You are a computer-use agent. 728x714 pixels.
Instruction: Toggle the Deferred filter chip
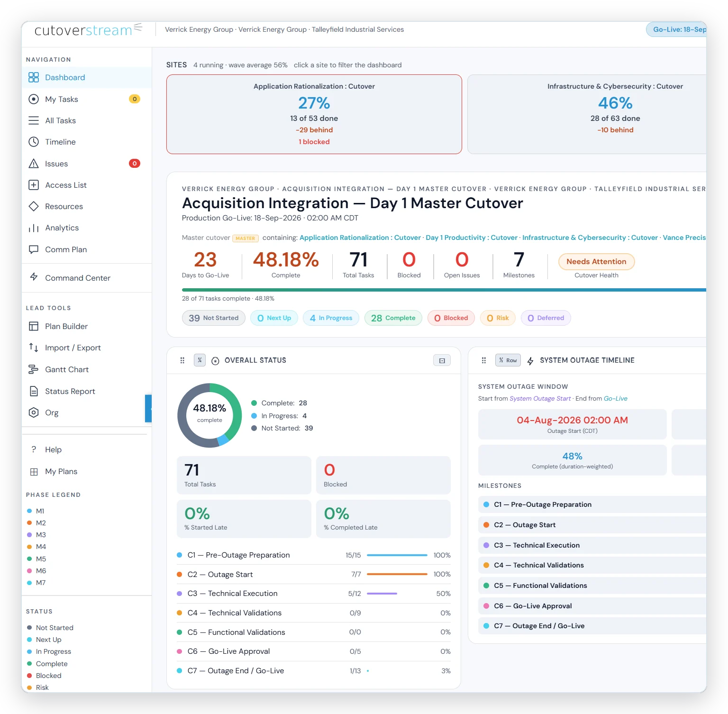pyautogui.click(x=546, y=318)
